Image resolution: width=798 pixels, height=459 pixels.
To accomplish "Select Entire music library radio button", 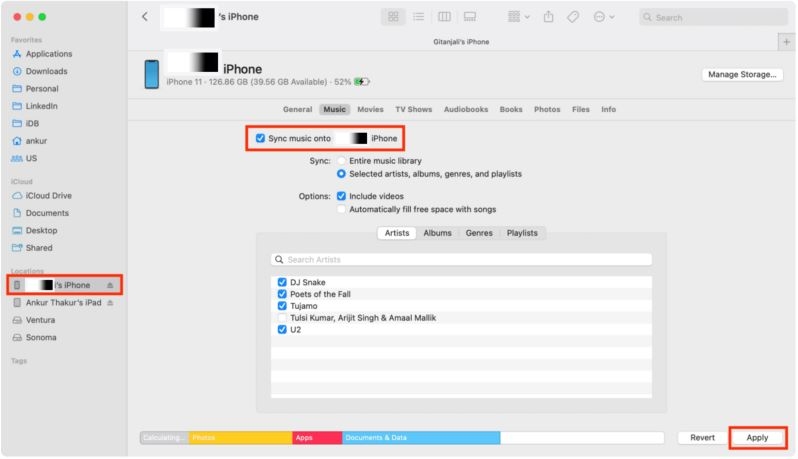I will (341, 161).
